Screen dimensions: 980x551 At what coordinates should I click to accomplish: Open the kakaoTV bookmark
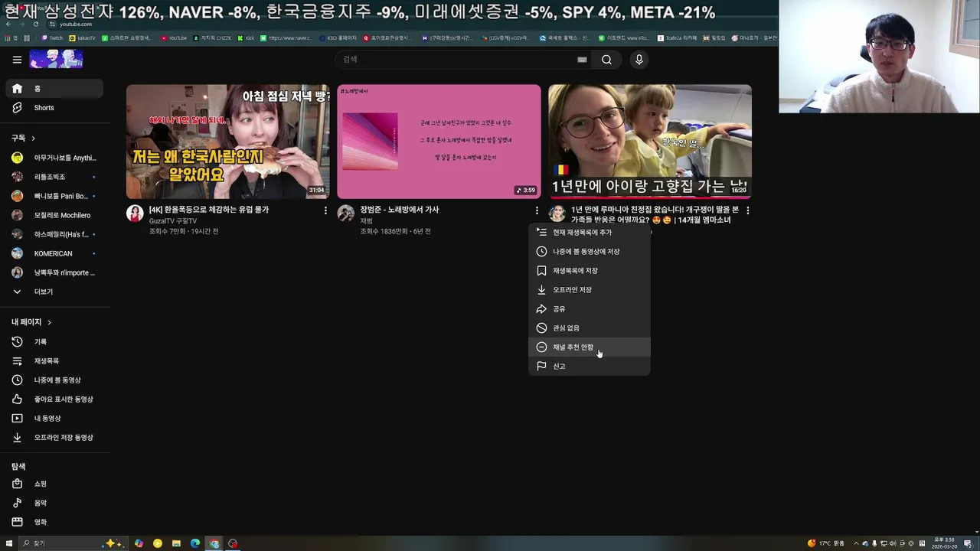click(83, 37)
